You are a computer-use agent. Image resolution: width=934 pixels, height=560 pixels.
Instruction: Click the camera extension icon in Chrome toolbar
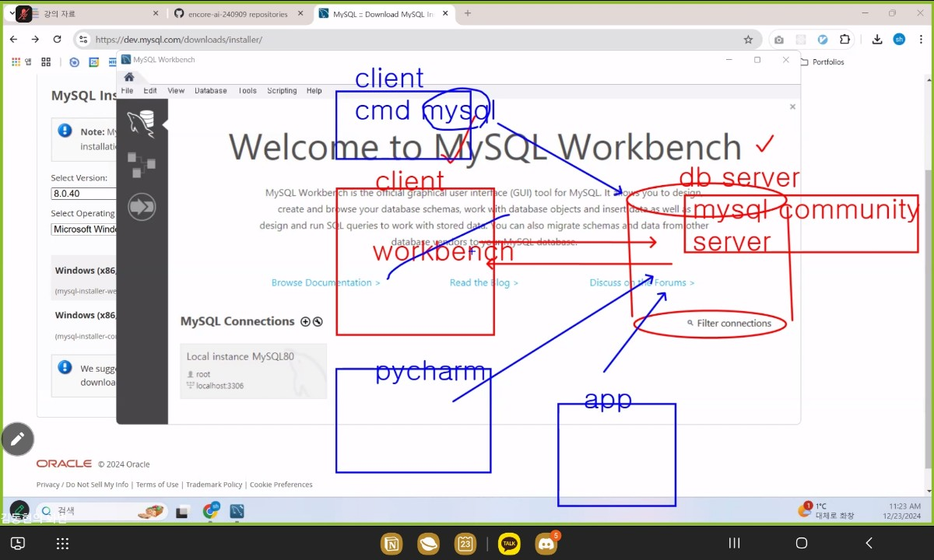tap(778, 40)
